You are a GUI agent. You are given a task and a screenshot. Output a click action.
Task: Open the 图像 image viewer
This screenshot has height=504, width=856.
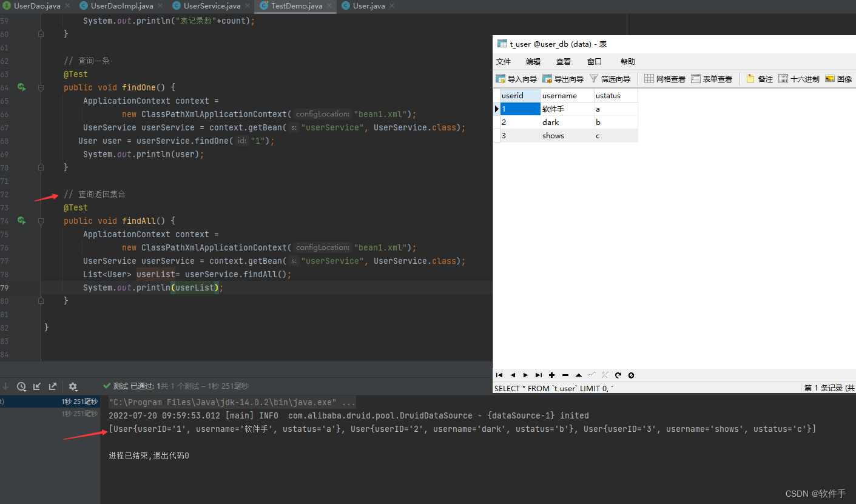point(841,78)
